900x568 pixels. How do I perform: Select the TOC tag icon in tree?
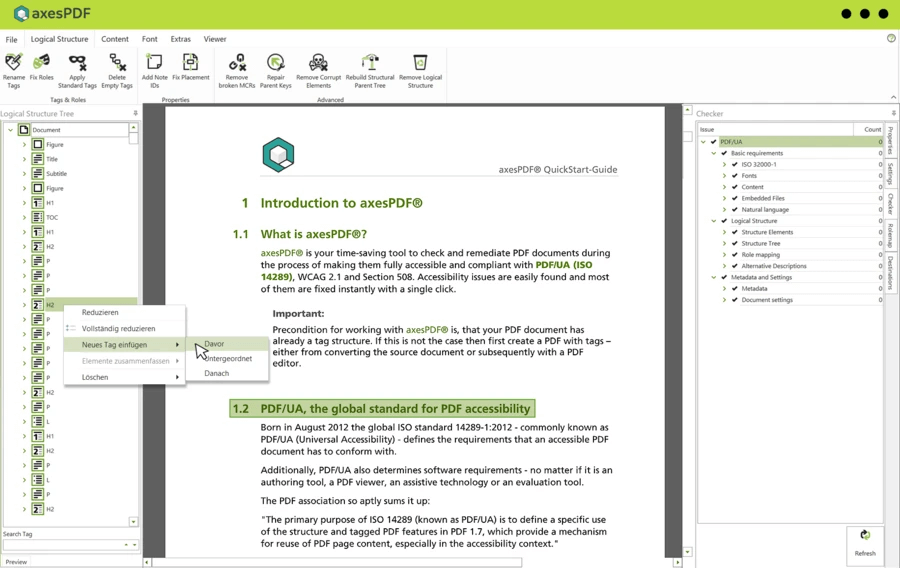[38, 217]
